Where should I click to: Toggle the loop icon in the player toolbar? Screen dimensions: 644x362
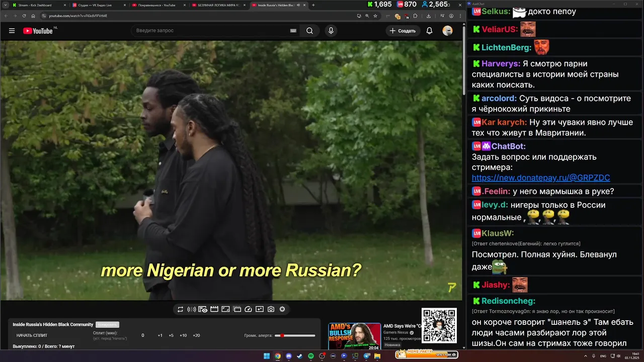[180, 309]
